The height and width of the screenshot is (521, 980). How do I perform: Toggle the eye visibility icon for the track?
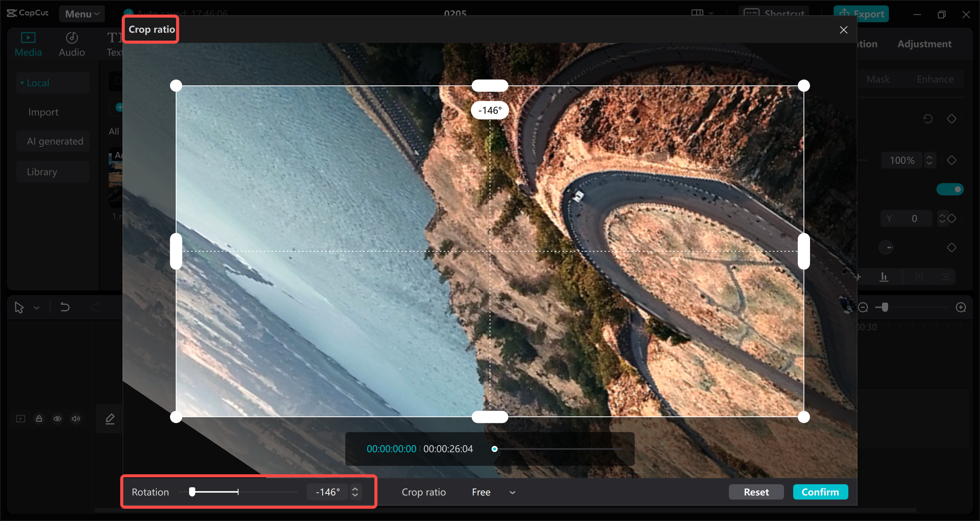coord(57,419)
